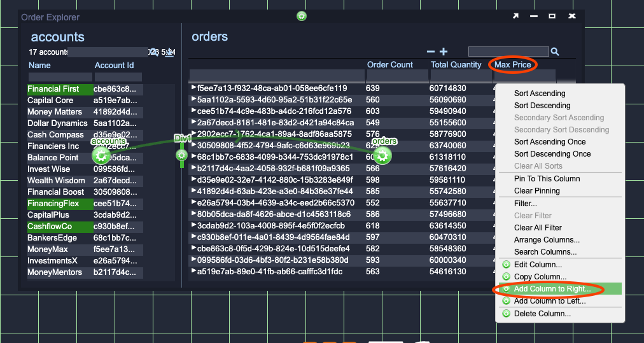Open the accounts panel gear icon

click(101, 156)
